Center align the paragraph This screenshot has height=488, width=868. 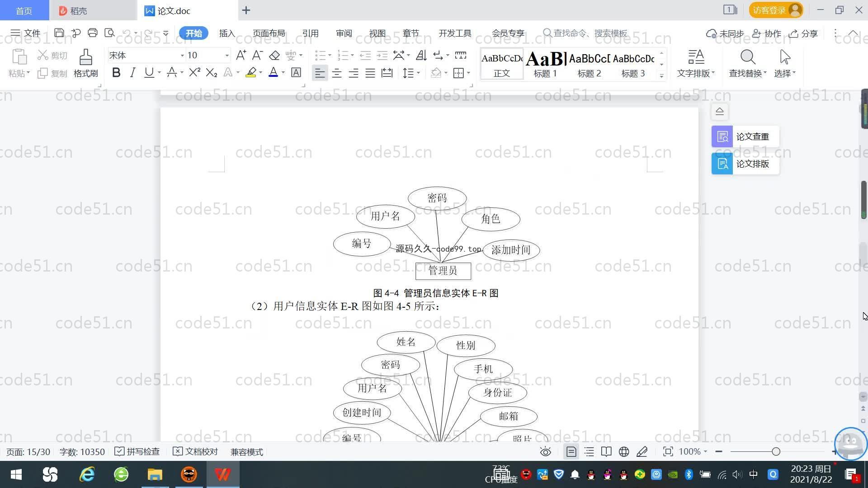(x=337, y=73)
